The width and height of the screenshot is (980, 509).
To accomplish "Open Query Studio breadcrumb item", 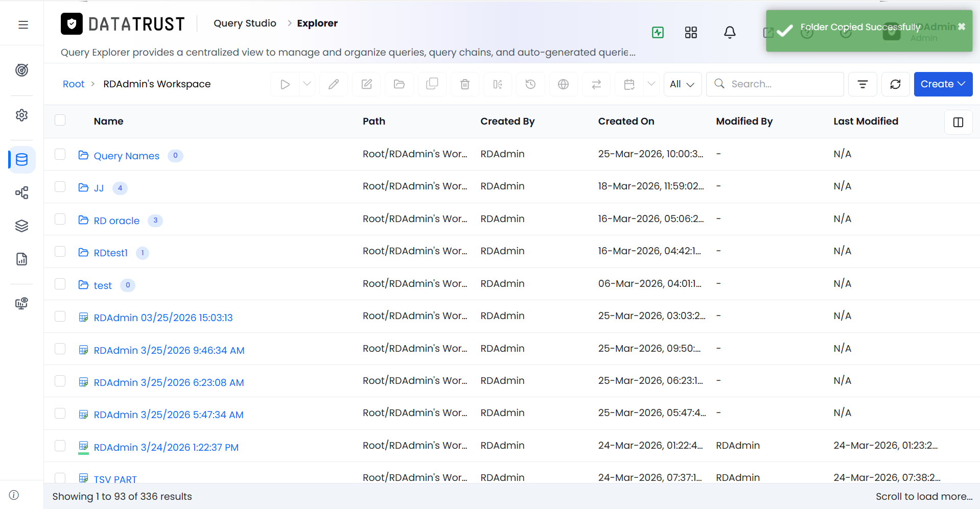I will (245, 23).
